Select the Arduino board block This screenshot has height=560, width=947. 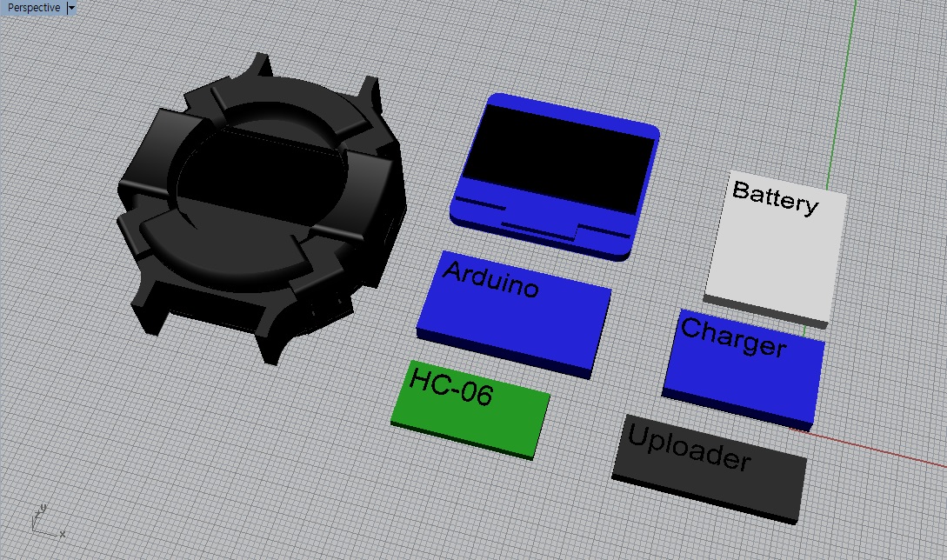[x=513, y=314]
